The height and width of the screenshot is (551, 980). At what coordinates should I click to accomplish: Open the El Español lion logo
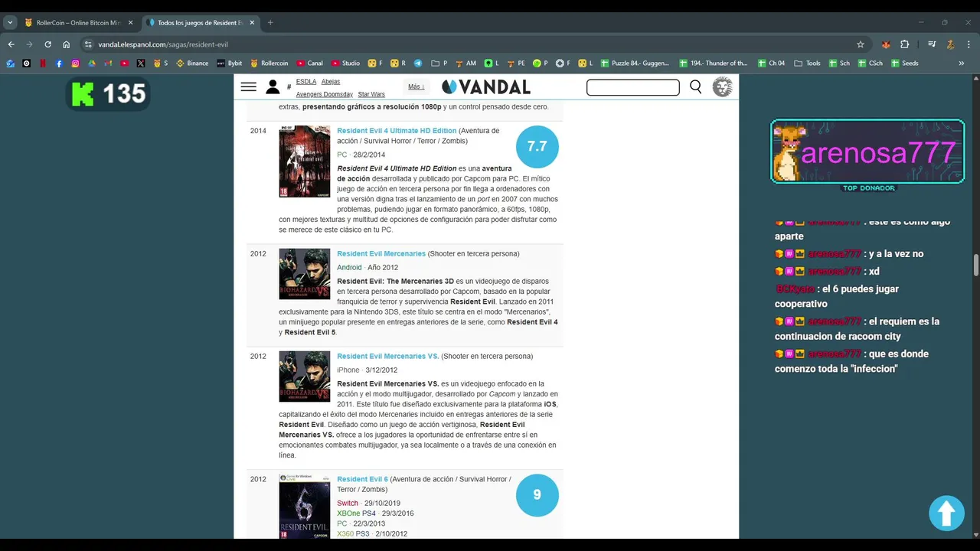722,87
